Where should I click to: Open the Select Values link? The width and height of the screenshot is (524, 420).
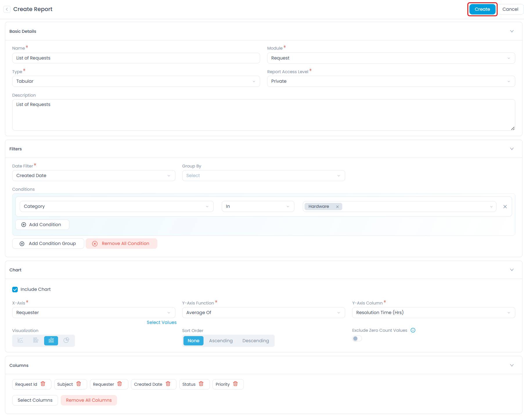tap(162, 322)
